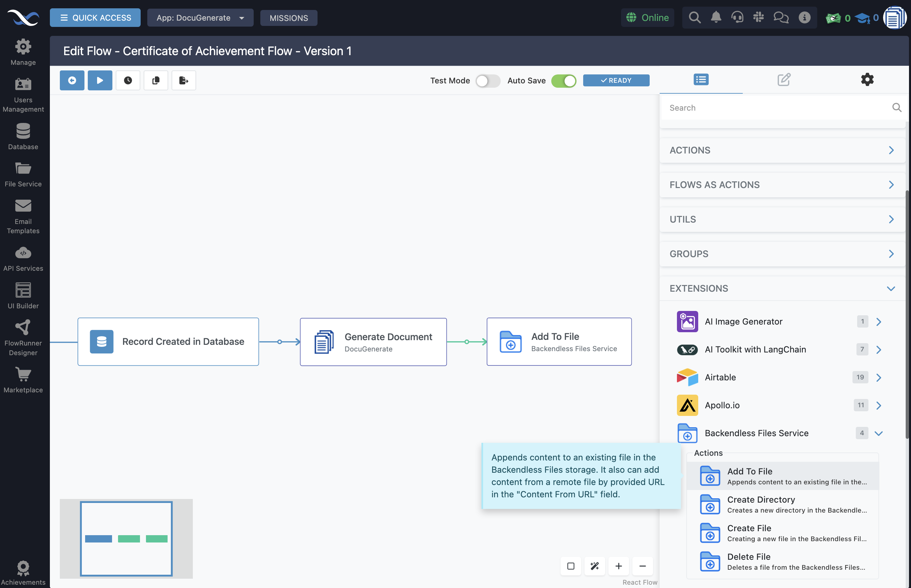Viewport: 911px width, 588px height.
Task: Open flow version history via clock icon
Action: 128,80
